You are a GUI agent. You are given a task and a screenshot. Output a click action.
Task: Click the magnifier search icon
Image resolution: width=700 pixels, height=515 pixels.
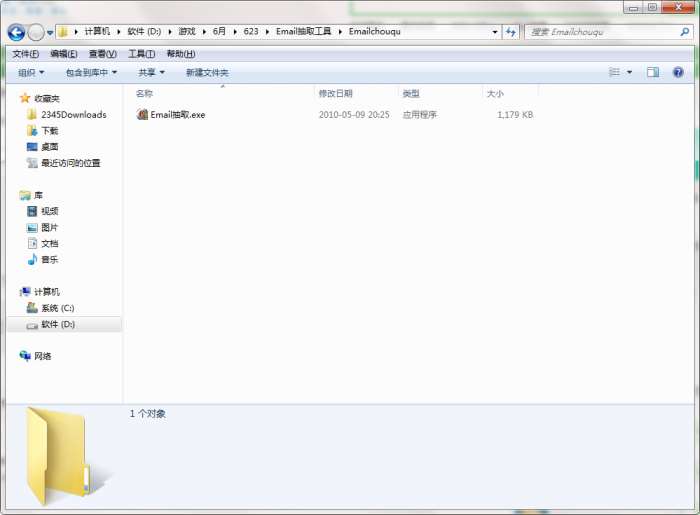pyautogui.click(x=684, y=32)
